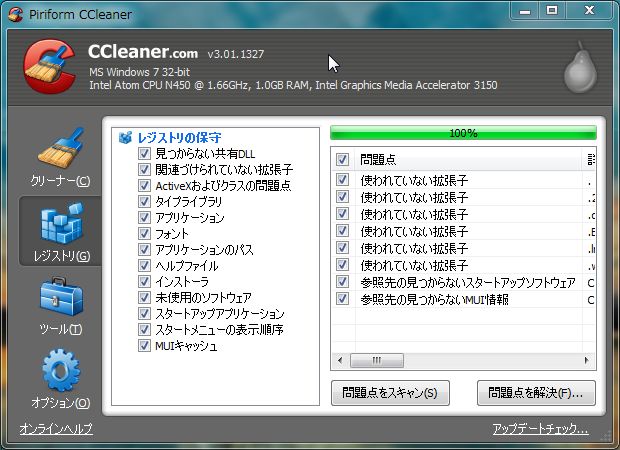Select the レジストリ(G) registry section
The image size is (620, 450).
click(61, 231)
